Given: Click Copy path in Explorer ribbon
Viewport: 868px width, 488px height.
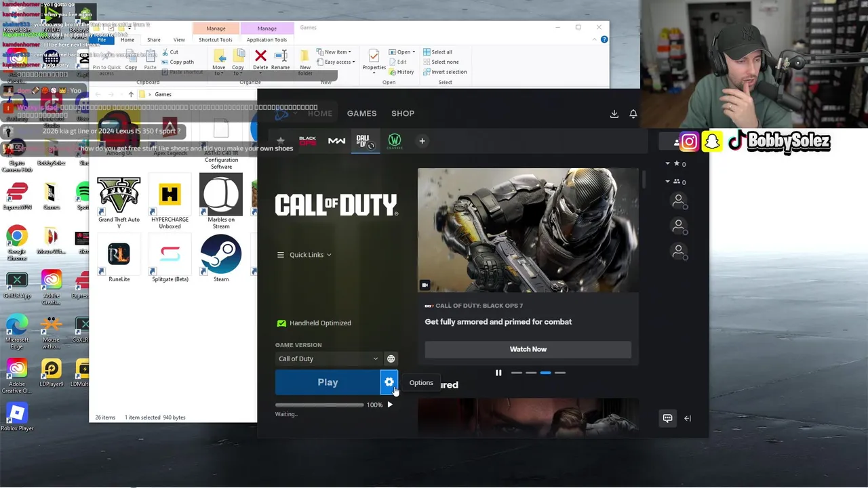Looking at the screenshot, I should click(x=177, y=62).
